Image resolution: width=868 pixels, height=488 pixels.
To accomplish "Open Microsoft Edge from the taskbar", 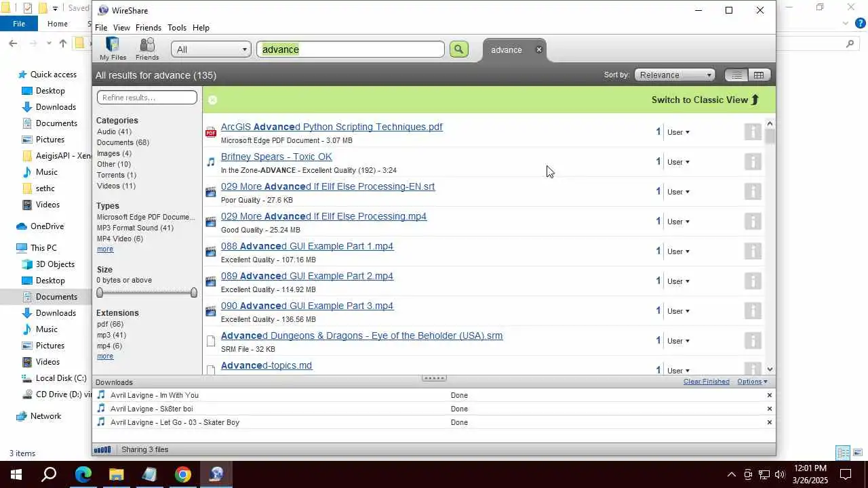I will (83, 474).
